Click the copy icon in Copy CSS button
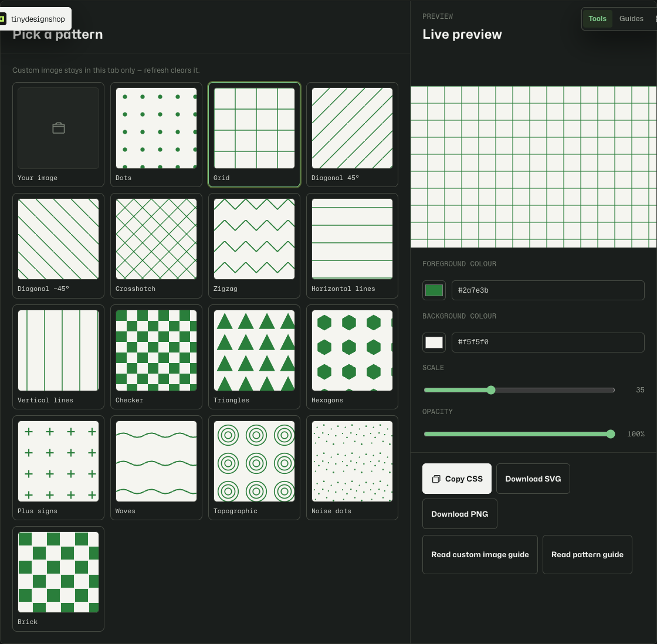Screen dimensions: 657x644 [x=436, y=479]
